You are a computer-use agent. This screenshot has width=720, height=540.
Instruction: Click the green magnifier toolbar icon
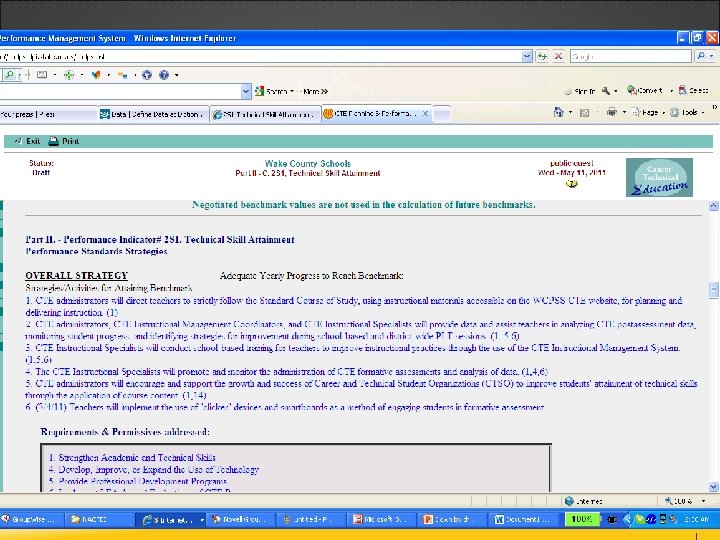[x=10, y=74]
